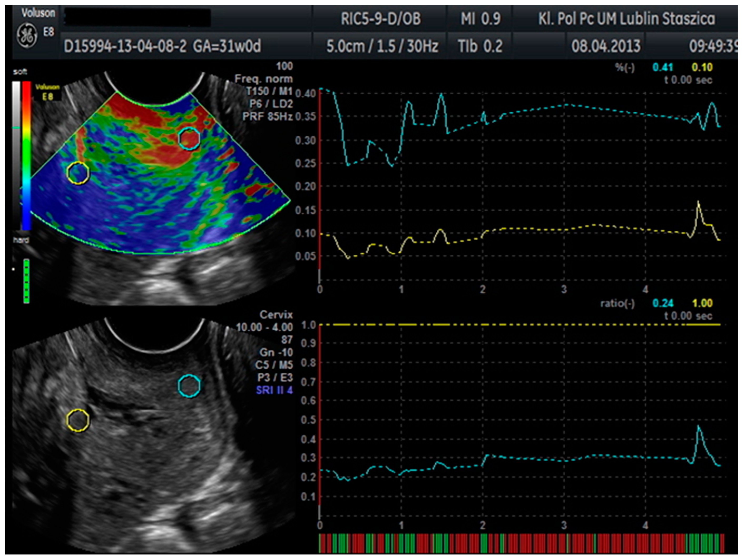
Task: Click yellow ROI circle on elastogram
Action: 78,172
